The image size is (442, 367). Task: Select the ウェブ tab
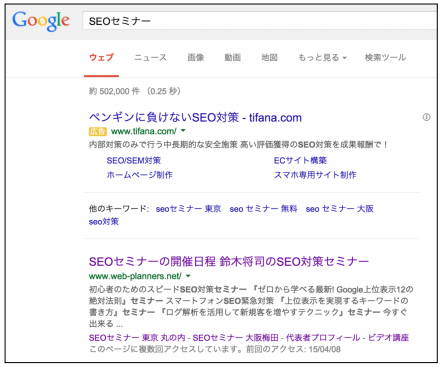(101, 57)
